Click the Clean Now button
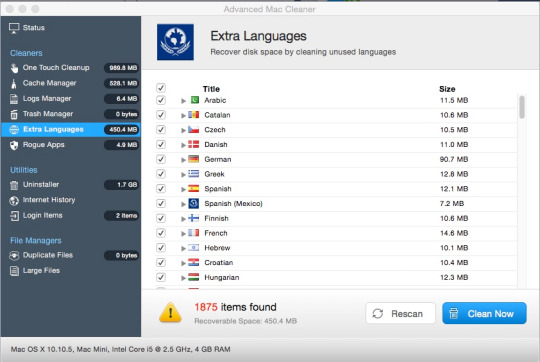 click(x=484, y=313)
